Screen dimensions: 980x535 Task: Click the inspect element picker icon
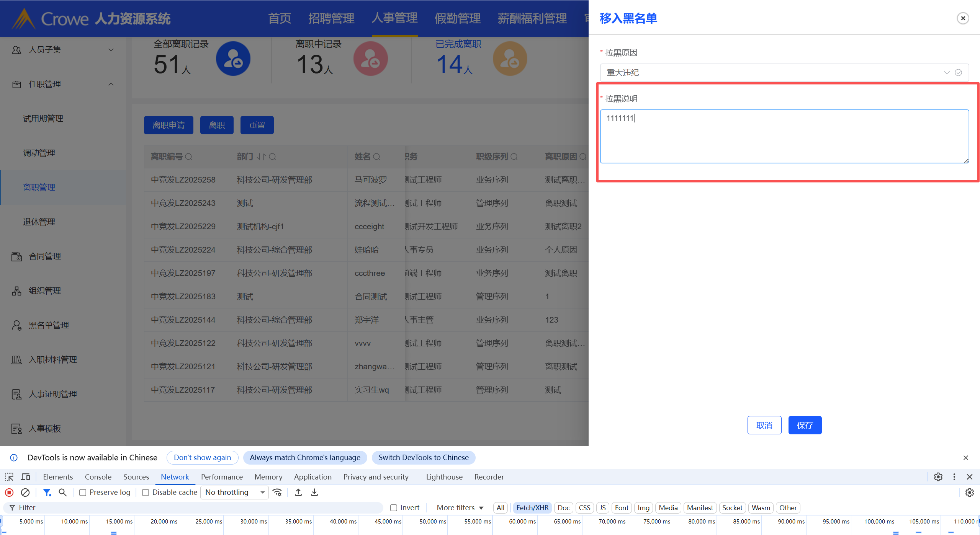(x=9, y=477)
